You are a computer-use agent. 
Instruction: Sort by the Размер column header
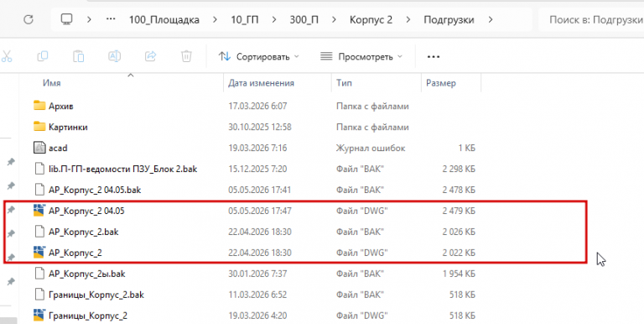[x=441, y=83]
